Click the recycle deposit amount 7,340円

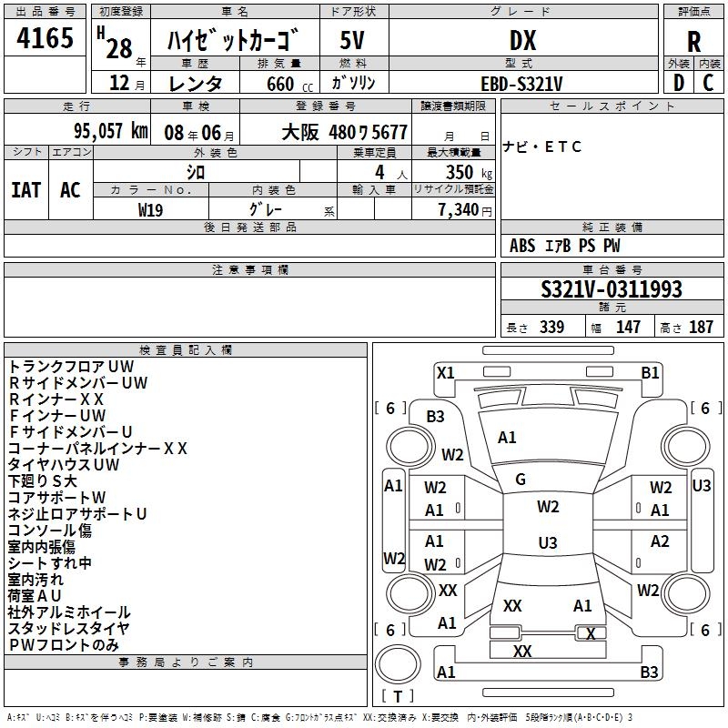click(x=464, y=210)
